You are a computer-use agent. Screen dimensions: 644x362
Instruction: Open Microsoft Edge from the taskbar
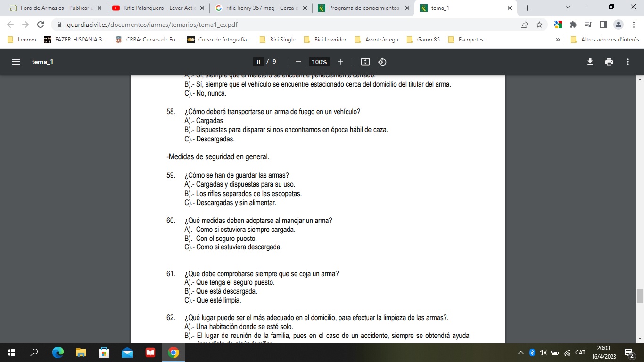[58, 353]
